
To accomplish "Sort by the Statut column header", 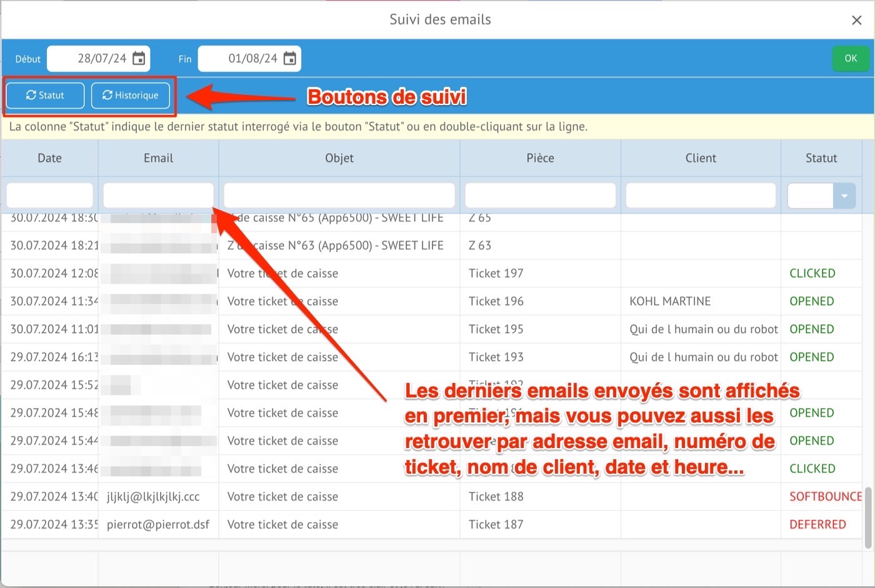I will tap(821, 158).
